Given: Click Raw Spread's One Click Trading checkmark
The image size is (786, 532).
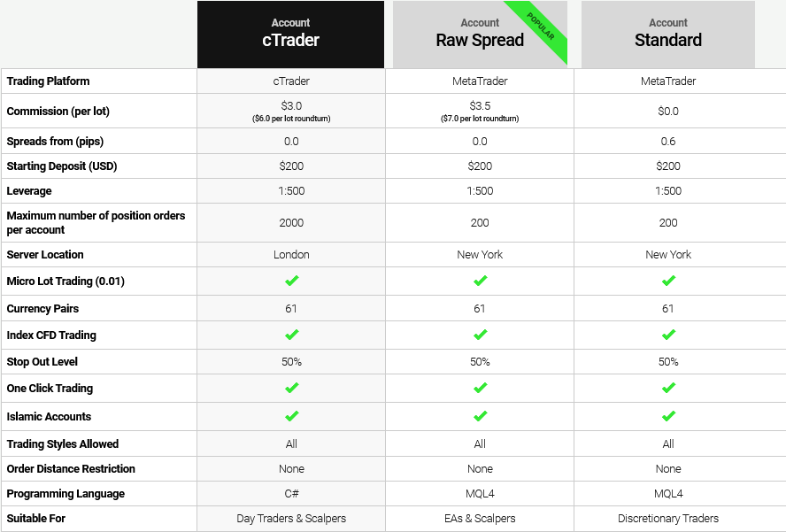Looking at the screenshot, I should pyautogui.click(x=480, y=388).
